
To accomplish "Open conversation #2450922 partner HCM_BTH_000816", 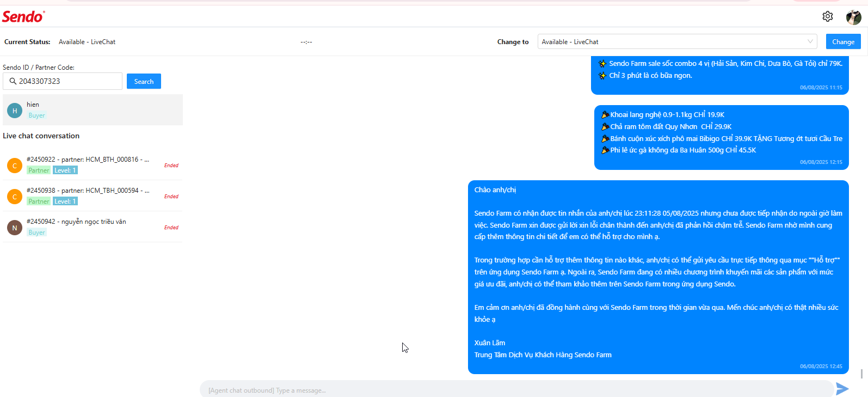I will point(93,165).
